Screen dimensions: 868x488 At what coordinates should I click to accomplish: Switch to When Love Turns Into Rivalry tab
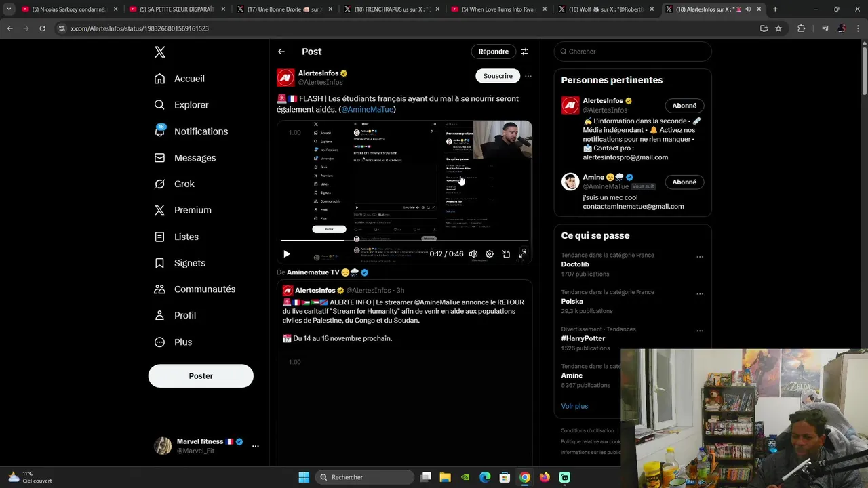[x=498, y=9]
